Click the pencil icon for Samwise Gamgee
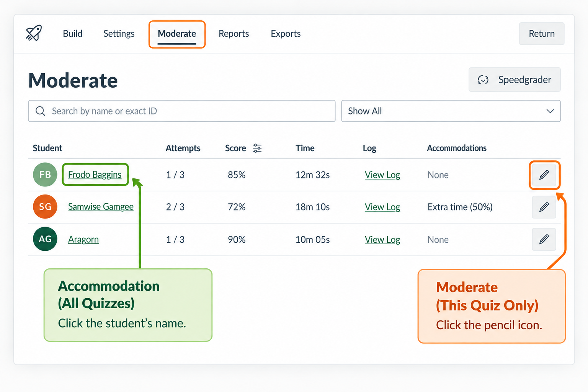 (x=544, y=207)
